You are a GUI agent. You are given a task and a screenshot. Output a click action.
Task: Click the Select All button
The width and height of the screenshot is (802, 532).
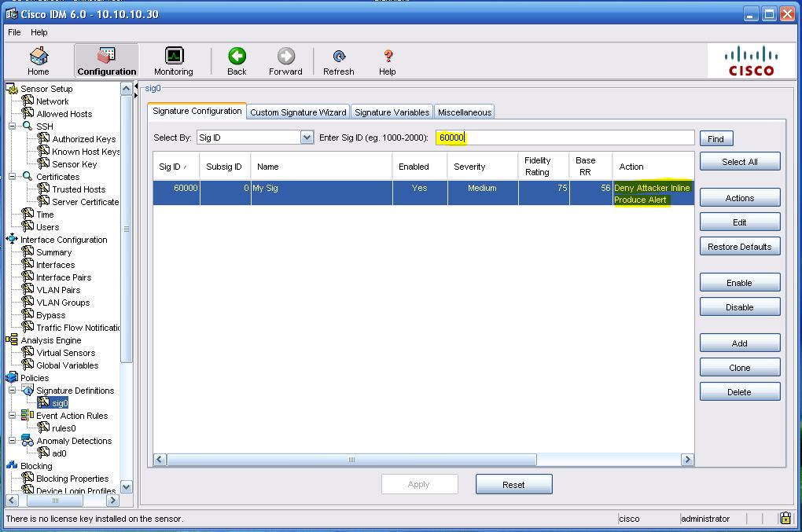(x=740, y=162)
